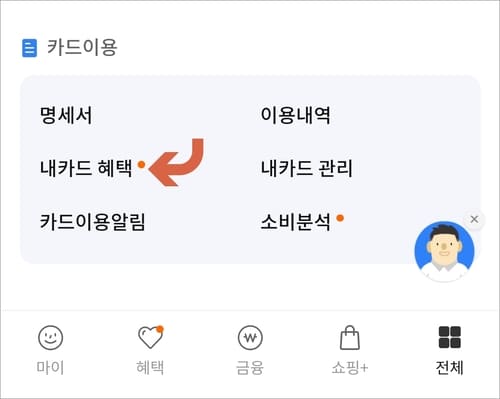This screenshot has height=399, width=500.
Task: Switch to the 쇼핑+ tab label
Action: 350,368
